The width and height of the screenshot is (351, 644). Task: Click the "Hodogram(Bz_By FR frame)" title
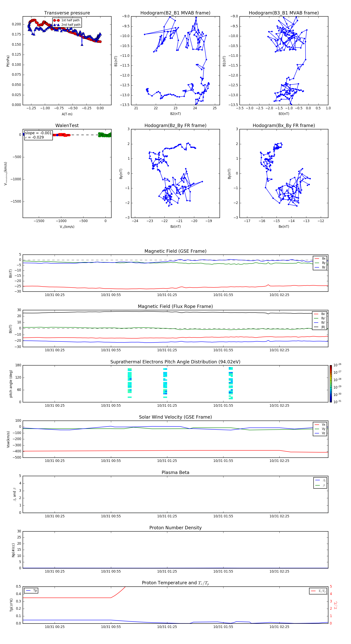pyautogui.click(x=175, y=125)
